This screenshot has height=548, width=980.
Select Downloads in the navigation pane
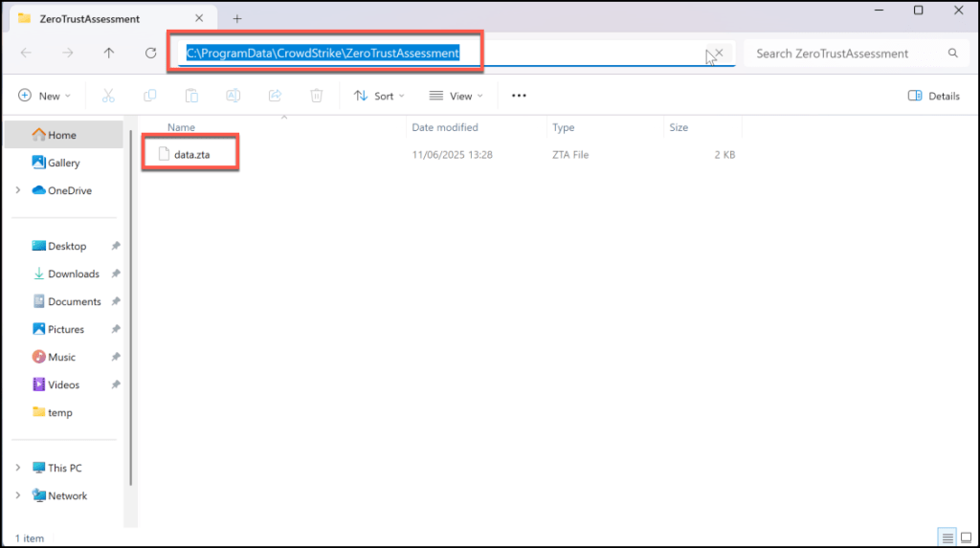(74, 274)
